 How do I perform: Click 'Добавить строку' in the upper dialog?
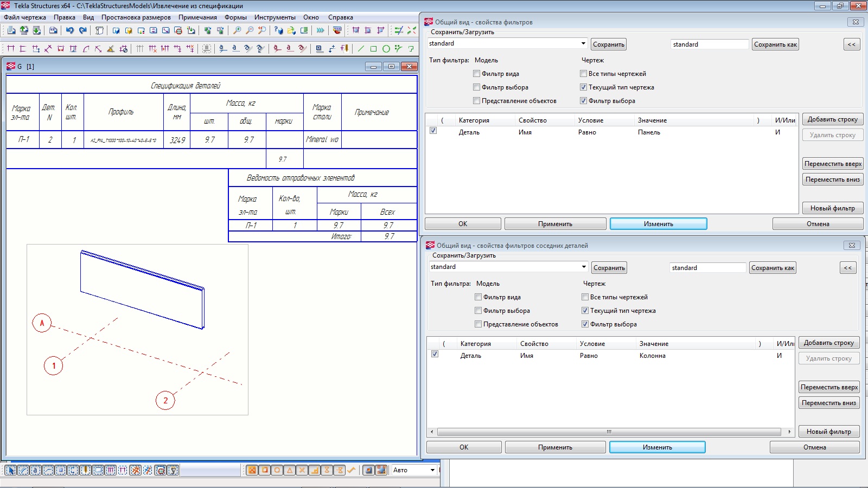coord(832,119)
